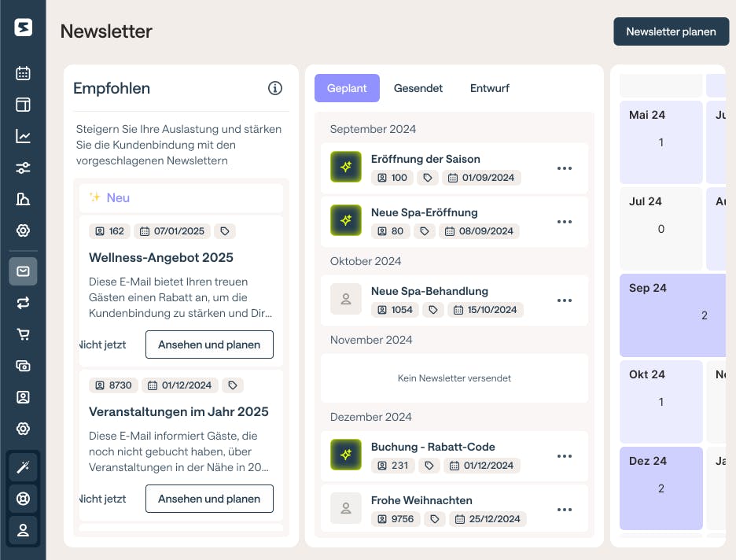Open the shopping cart sidebar icon
736x560 pixels.
pyautogui.click(x=23, y=334)
